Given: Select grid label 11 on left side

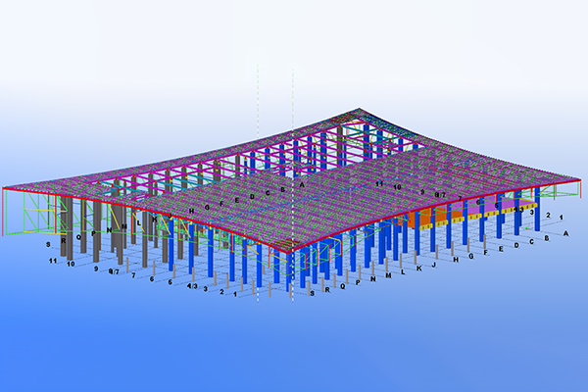Looking at the screenshot, I should (x=51, y=263).
